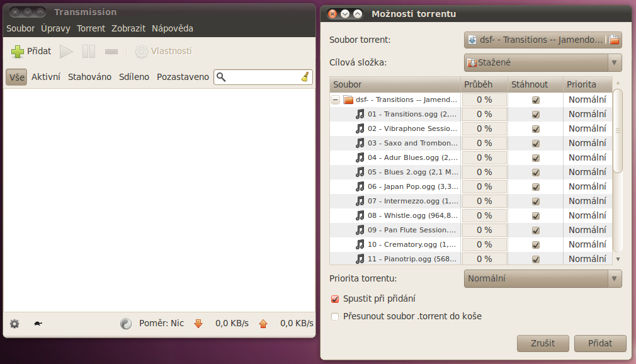
Task: Open the Soubor menu in Transmission
Action: [20, 28]
